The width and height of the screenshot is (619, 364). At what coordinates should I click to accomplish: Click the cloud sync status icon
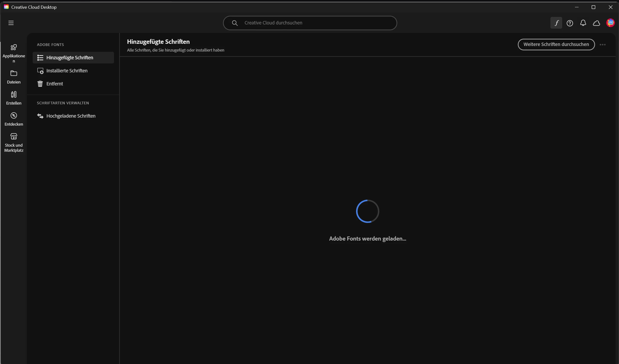(597, 23)
